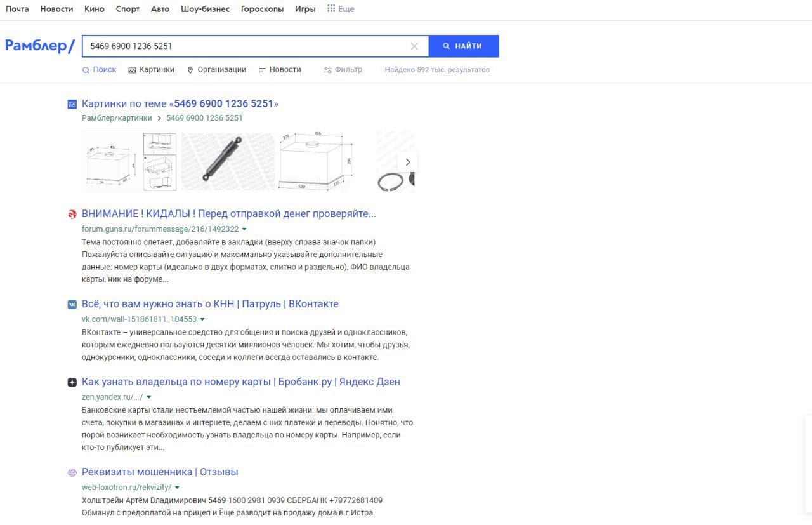
Task: Click the Yandex Zen favicon icon
Action: [72, 382]
